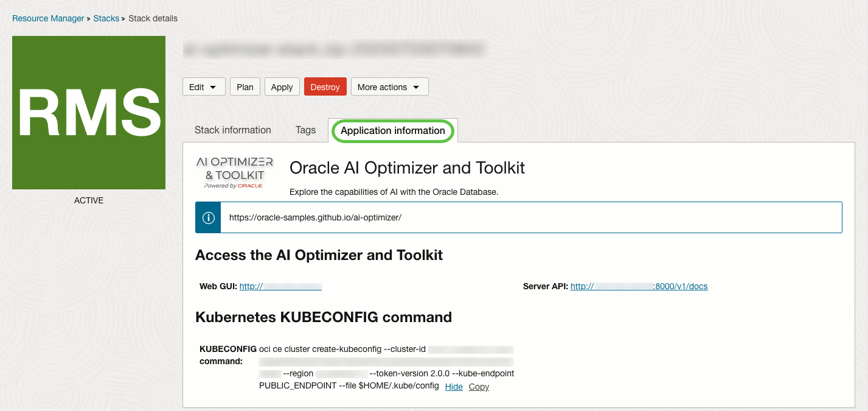Open the Edit dropdown menu

point(204,87)
